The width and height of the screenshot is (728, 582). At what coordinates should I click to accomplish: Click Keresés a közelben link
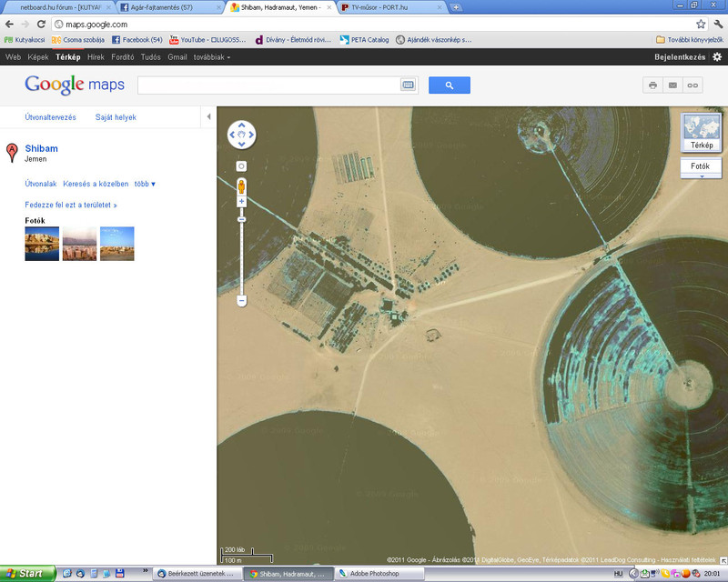tap(96, 184)
